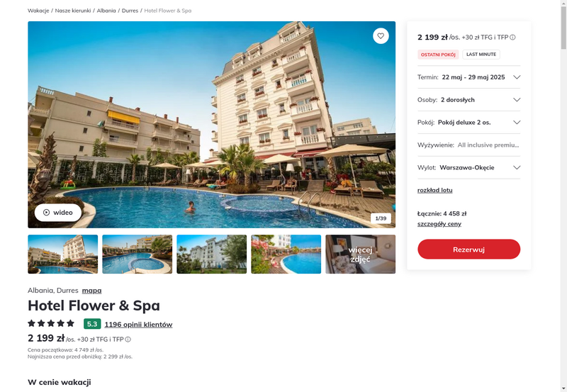567x392 pixels.
Task: Open 1196 opinii klientów reviews link
Action: [138, 325]
